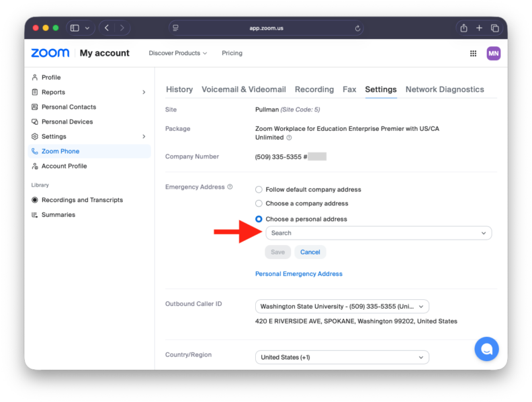Open the personal address Search dropdown

[x=379, y=233]
